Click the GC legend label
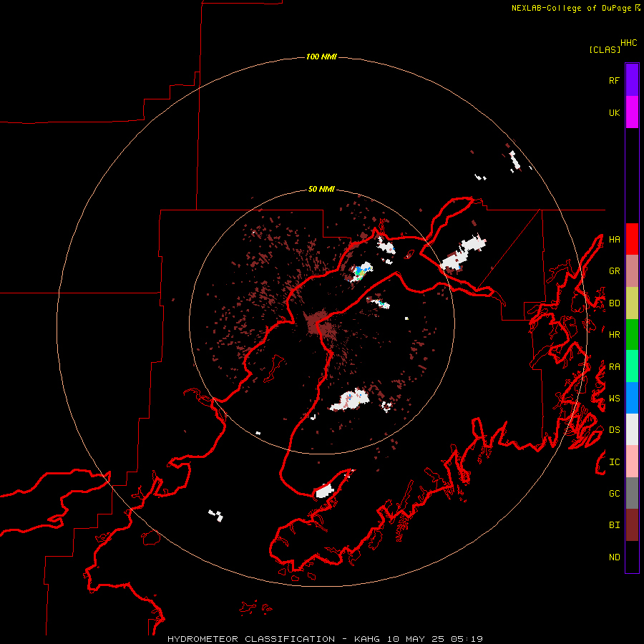 coord(614,494)
